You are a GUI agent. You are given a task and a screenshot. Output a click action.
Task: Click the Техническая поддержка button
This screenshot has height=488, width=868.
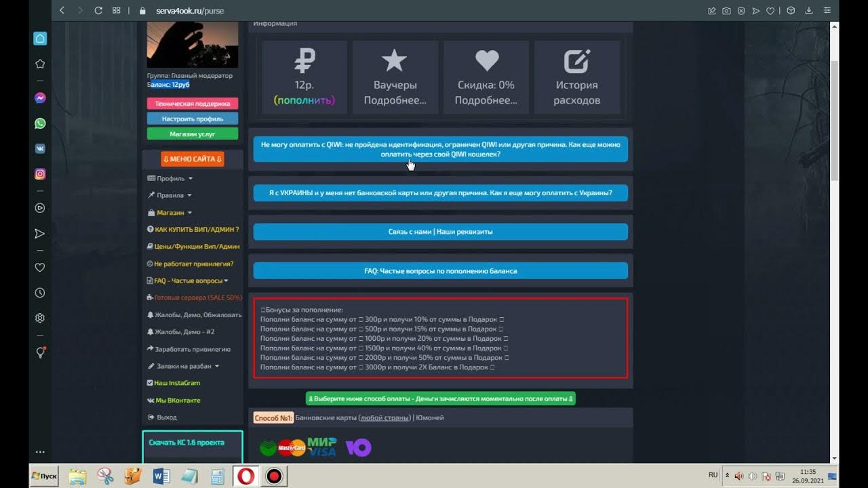pyautogui.click(x=193, y=104)
